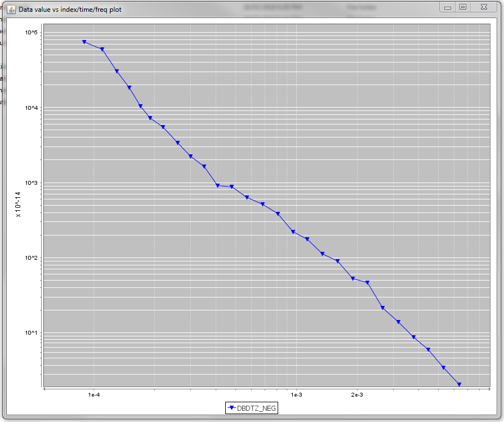Click the 2e-3 x-axis label
Image resolution: width=504 pixels, height=422 pixels.
[357, 395]
